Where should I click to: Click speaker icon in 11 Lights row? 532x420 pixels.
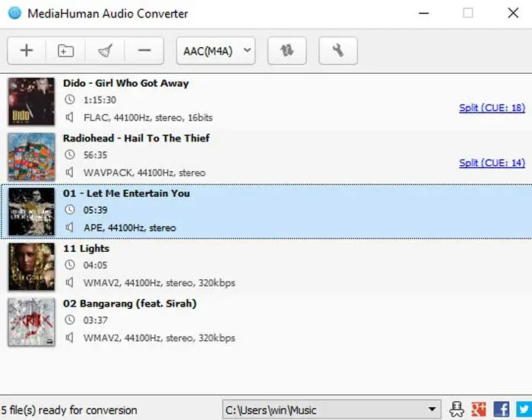pyautogui.click(x=69, y=282)
